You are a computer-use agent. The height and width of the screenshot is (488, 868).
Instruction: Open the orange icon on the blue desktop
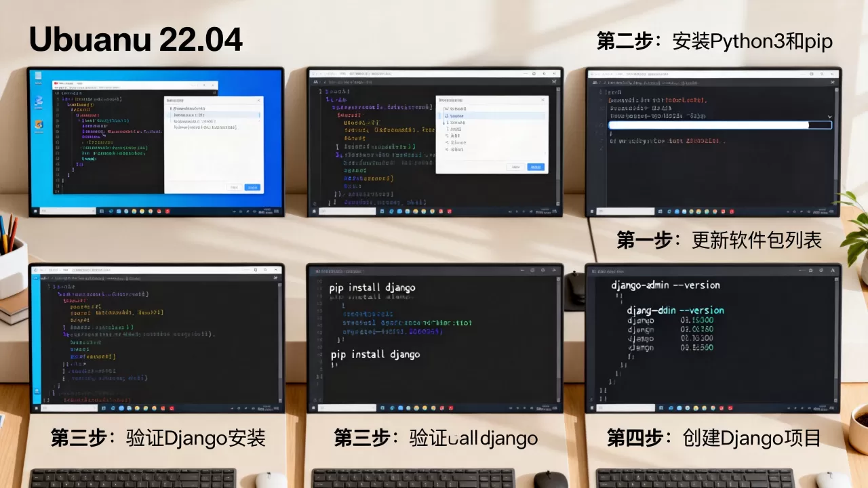39,124
